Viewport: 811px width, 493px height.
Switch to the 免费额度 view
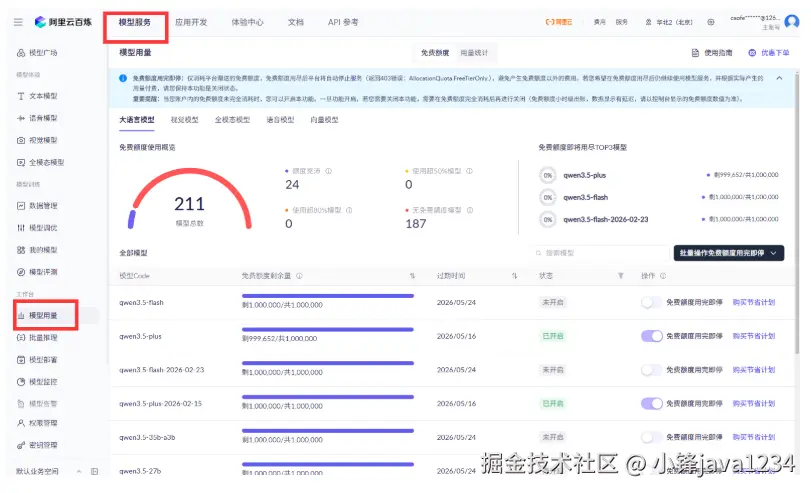(x=435, y=53)
